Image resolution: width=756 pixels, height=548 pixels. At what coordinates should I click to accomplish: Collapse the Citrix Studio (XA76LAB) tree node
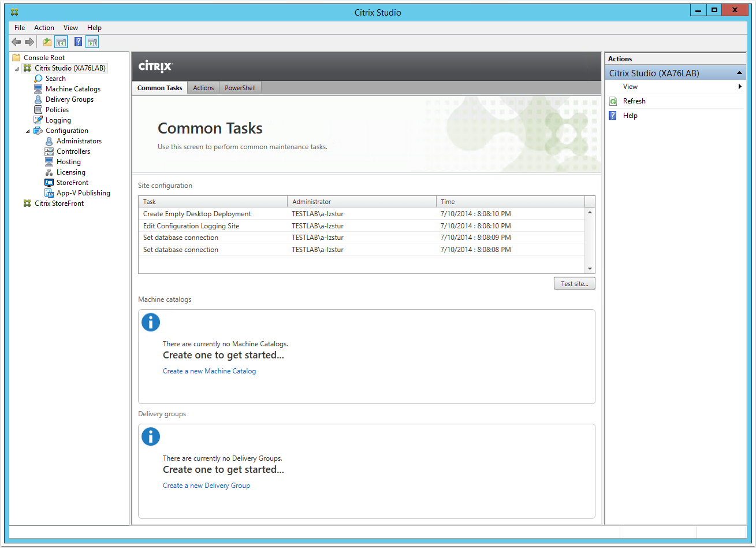[17, 69]
